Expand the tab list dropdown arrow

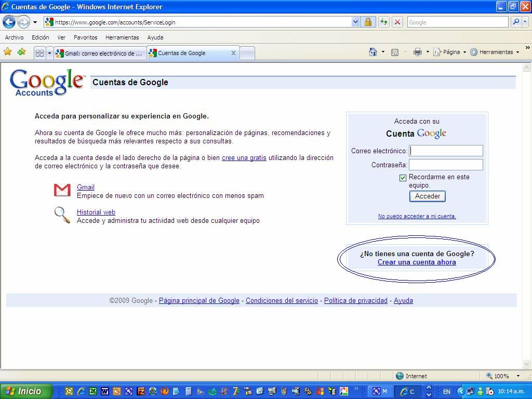point(49,54)
